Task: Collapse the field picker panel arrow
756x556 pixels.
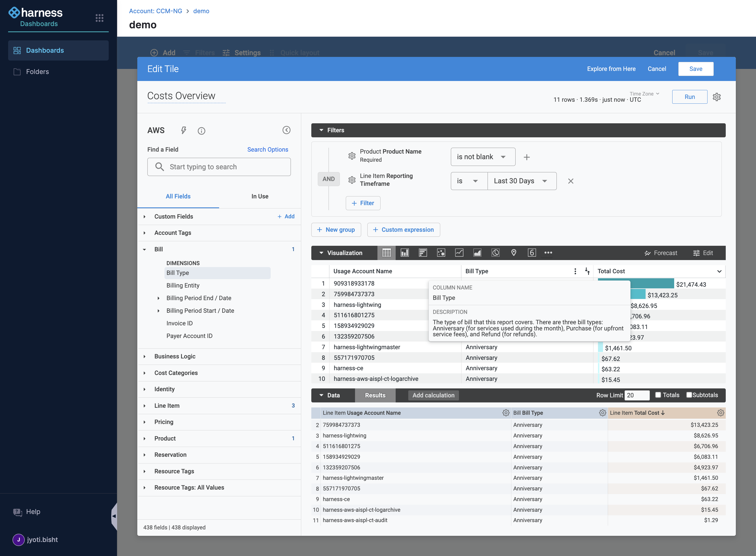Action: coord(286,130)
